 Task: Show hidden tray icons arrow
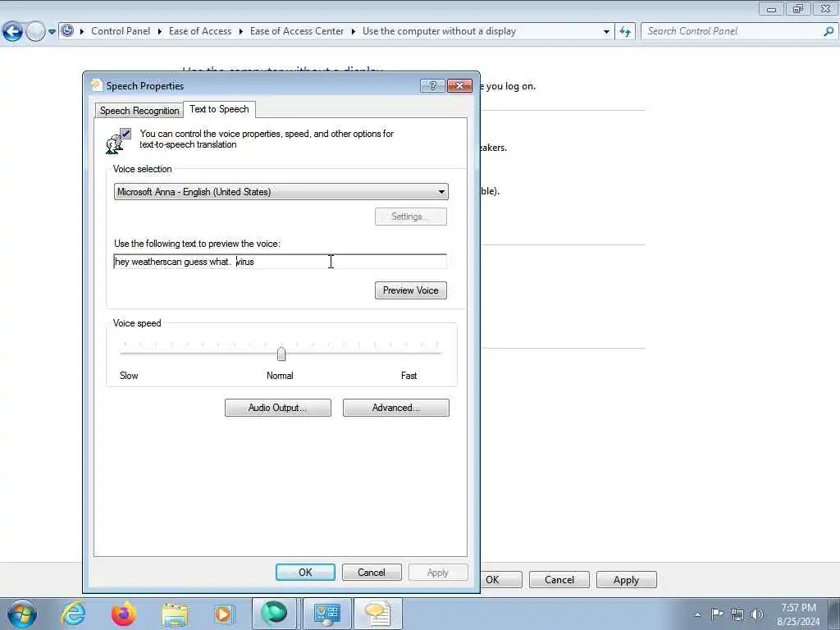697,614
